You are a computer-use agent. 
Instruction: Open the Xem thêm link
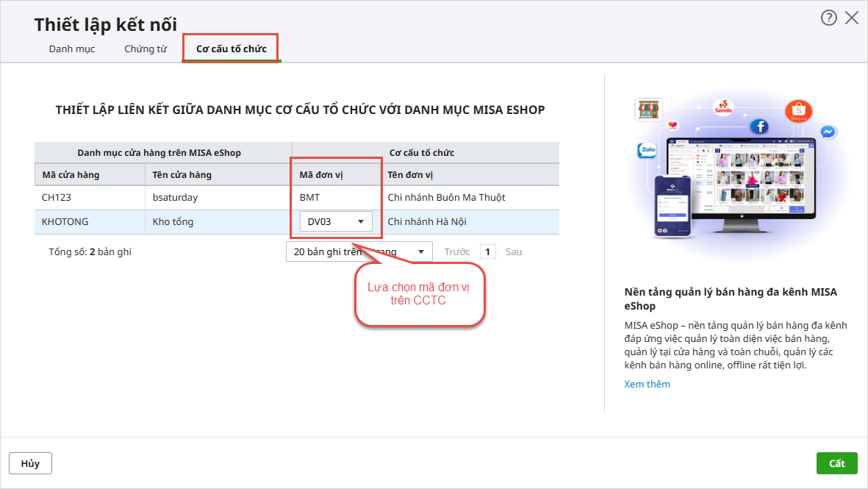(647, 384)
